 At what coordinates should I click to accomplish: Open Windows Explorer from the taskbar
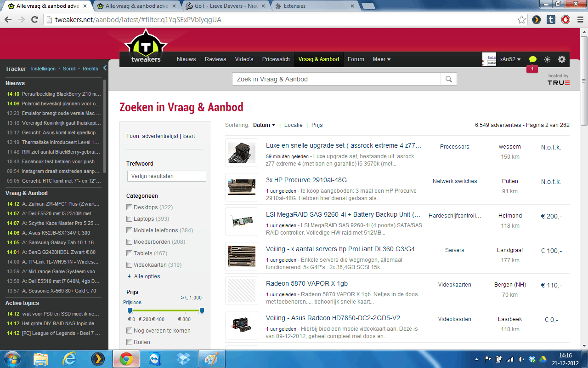coord(41,358)
